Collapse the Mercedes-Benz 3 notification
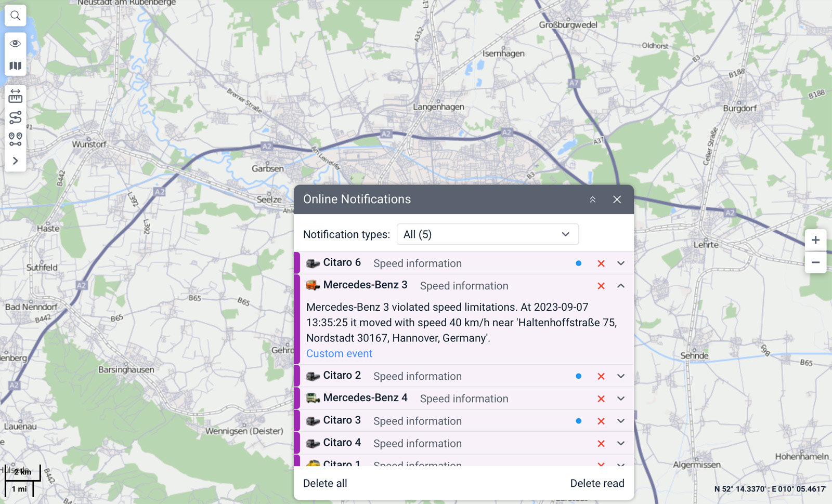The image size is (832, 504). pos(621,286)
